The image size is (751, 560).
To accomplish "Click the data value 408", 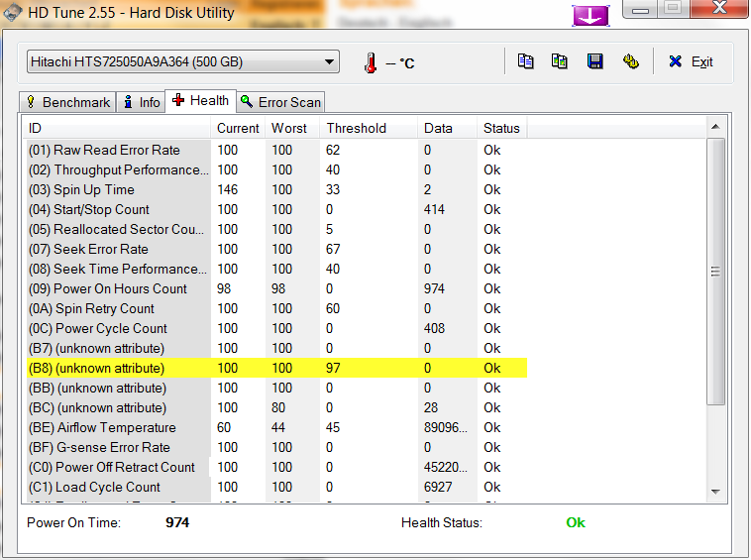I will point(434,329).
